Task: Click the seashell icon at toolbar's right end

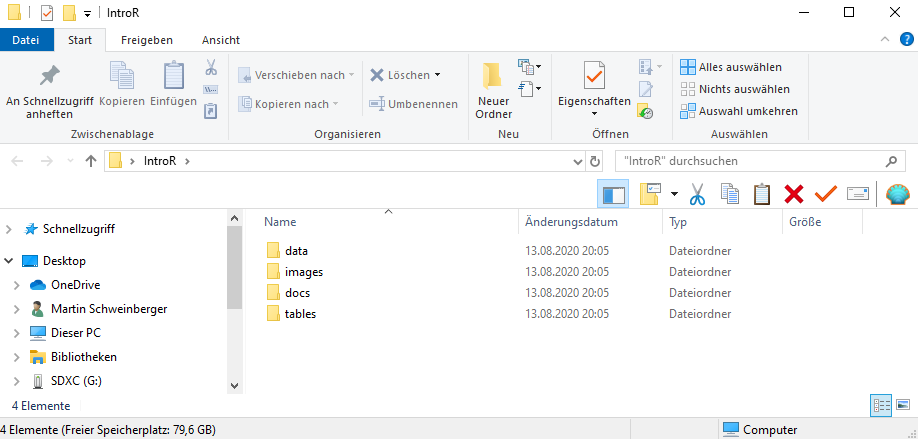Action: coord(898,194)
